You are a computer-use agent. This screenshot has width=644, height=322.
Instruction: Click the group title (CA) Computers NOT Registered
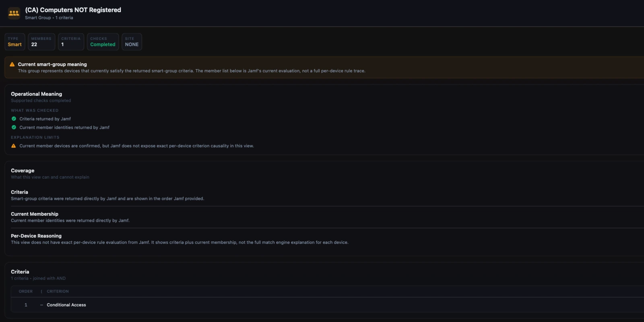pos(73,10)
